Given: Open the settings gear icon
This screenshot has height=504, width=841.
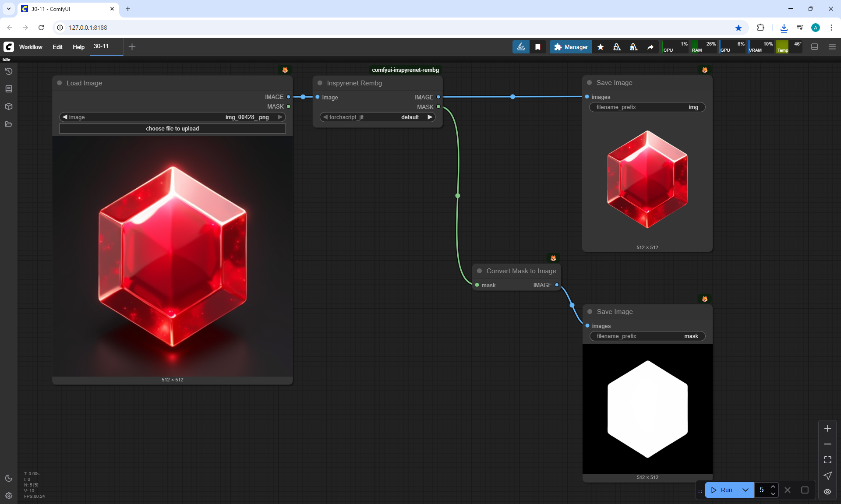Looking at the screenshot, I should click(9, 496).
